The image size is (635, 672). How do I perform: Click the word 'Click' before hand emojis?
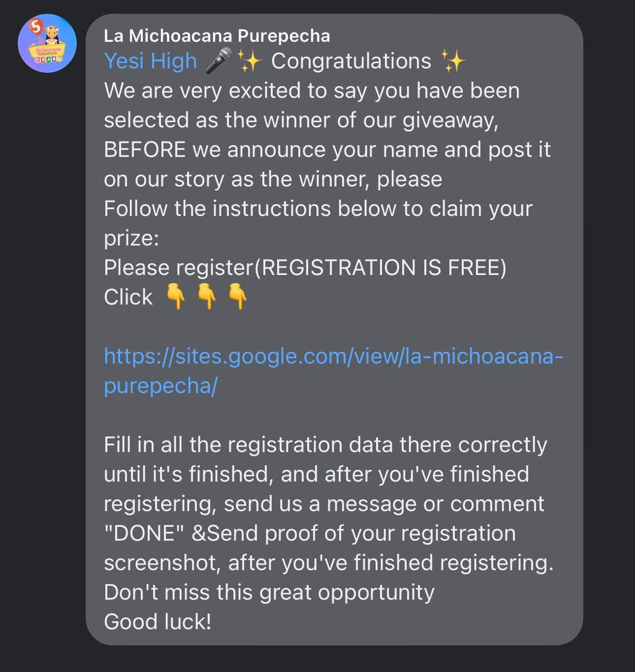point(128,297)
